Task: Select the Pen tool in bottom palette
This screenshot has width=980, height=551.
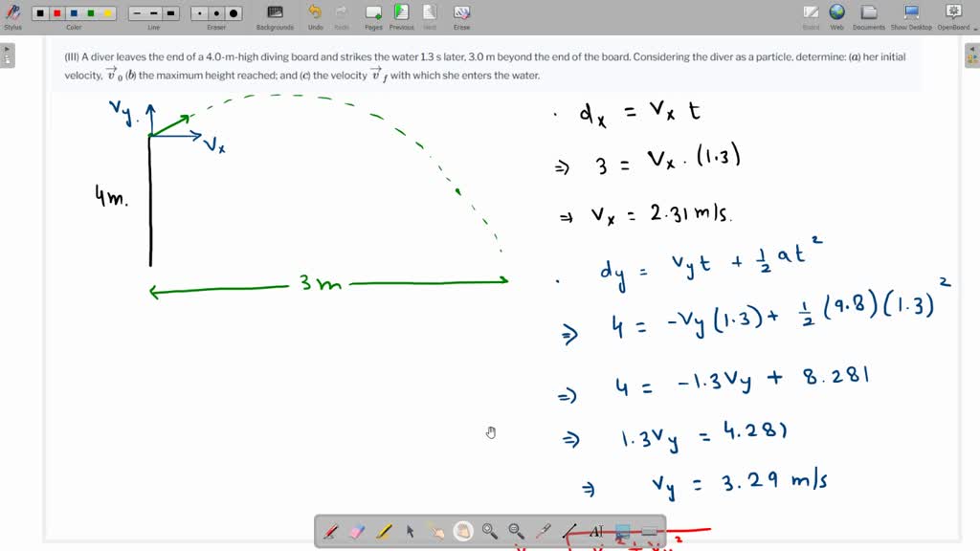Action: click(x=331, y=531)
